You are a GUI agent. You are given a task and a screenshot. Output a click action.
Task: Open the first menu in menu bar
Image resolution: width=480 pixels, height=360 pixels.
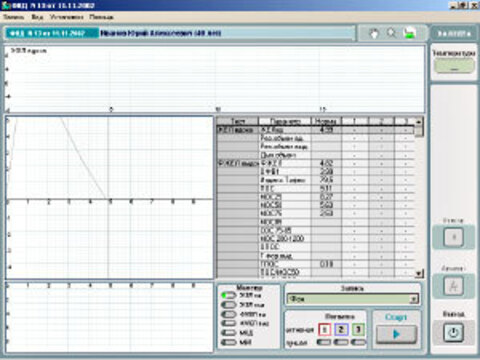[14, 17]
